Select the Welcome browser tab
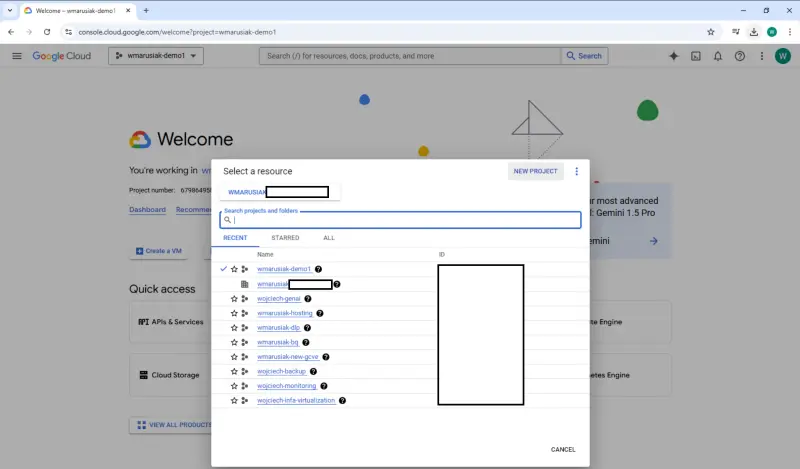 78,10
